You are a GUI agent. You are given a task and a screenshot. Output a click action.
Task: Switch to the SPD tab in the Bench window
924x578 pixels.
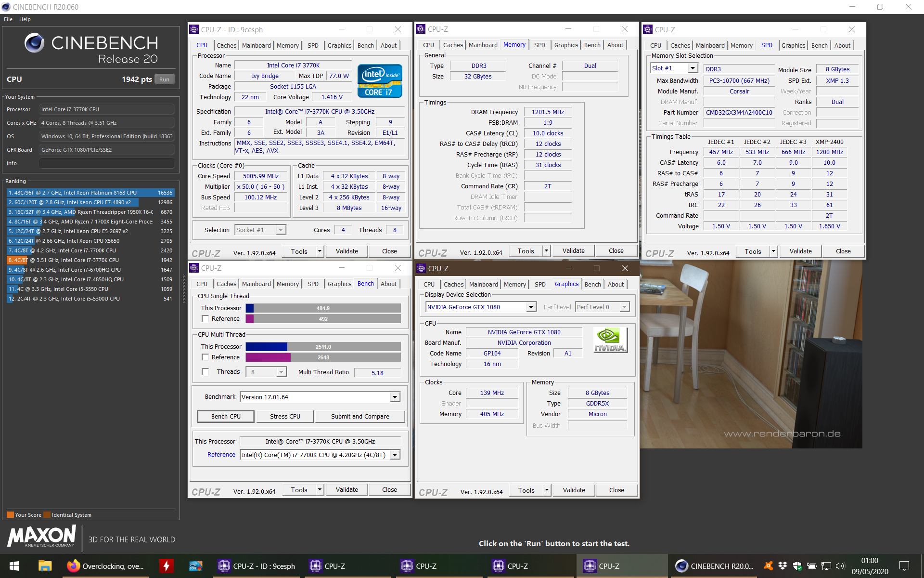coord(313,284)
